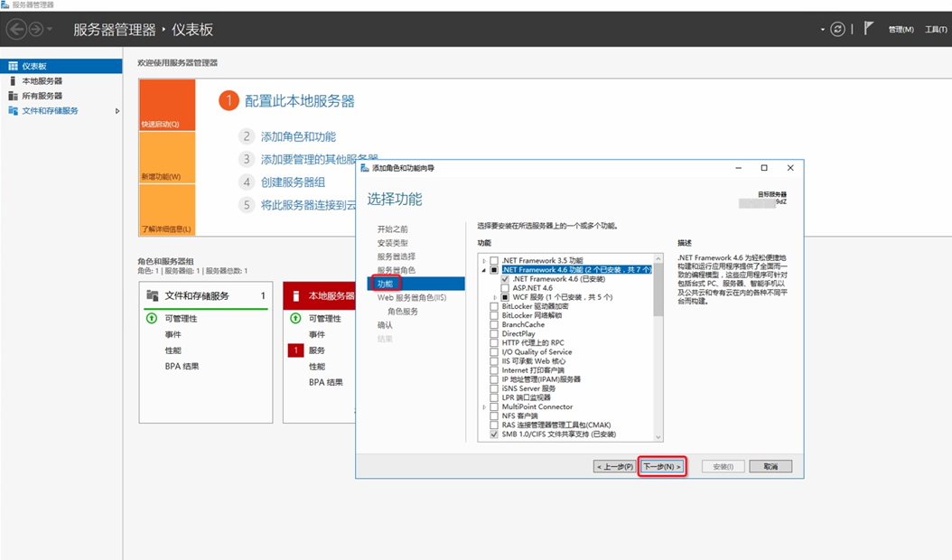Open the 管理(M) menu
952x560 pixels.
pos(901,30)
